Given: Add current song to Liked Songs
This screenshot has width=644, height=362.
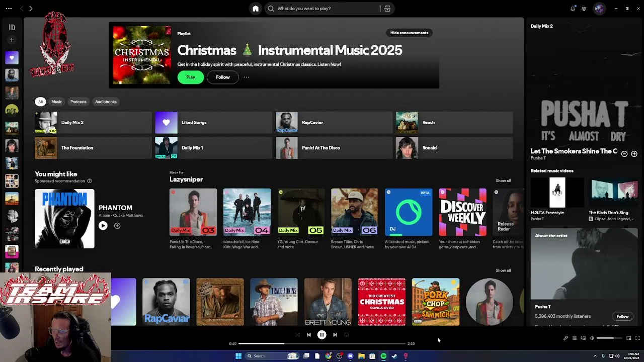Looking at the screenshot, I should click(634, 154).
